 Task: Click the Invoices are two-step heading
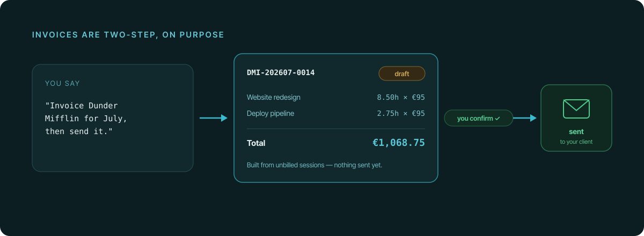pyautogui.click(x=128, y=35)
